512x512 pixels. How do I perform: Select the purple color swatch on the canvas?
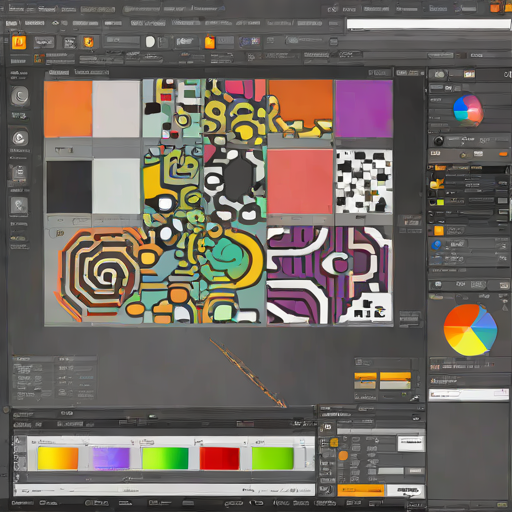[x=364, y=109]
